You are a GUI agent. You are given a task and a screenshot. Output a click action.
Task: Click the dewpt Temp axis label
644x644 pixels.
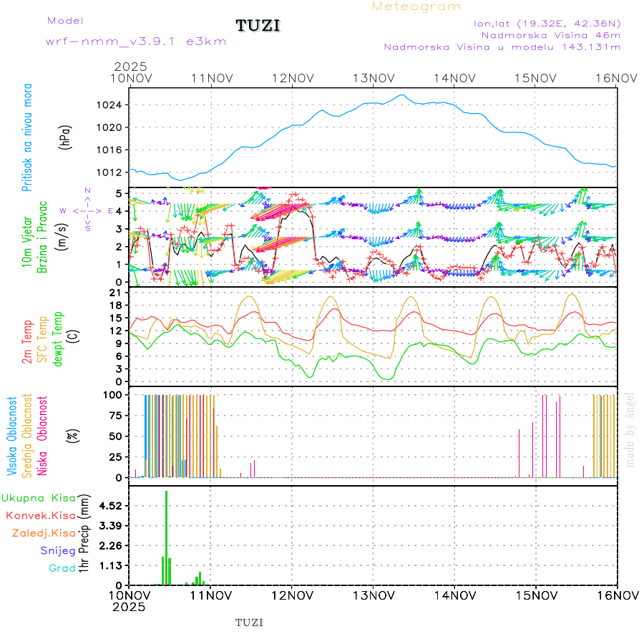(59, 338)
